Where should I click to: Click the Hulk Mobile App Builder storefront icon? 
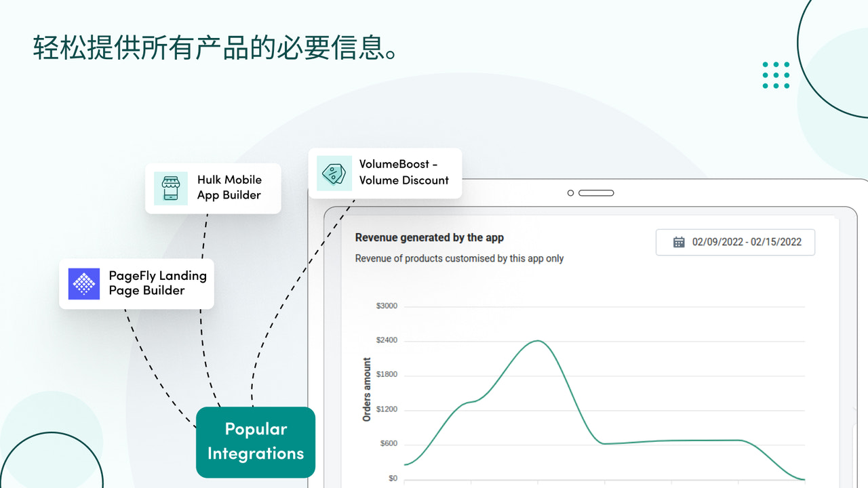click(x=171, y=188)
